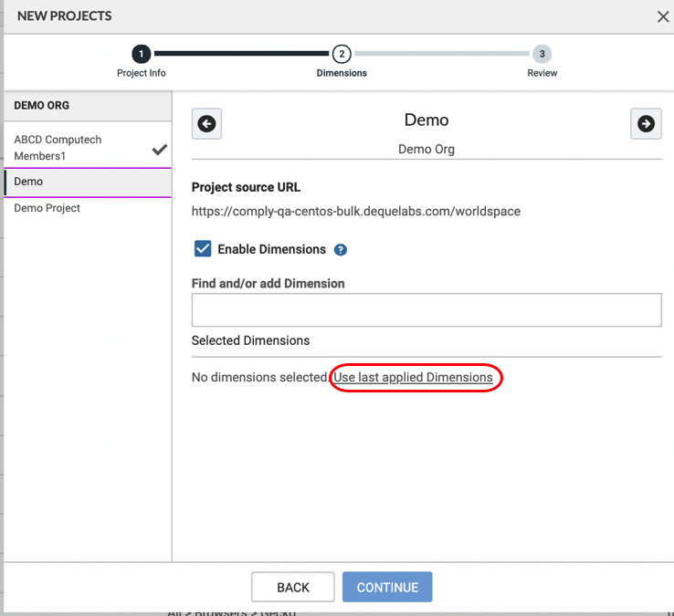The width and height of the screenshot is (674, 616).
Task: Click the project source URL text
Action: 355,212
